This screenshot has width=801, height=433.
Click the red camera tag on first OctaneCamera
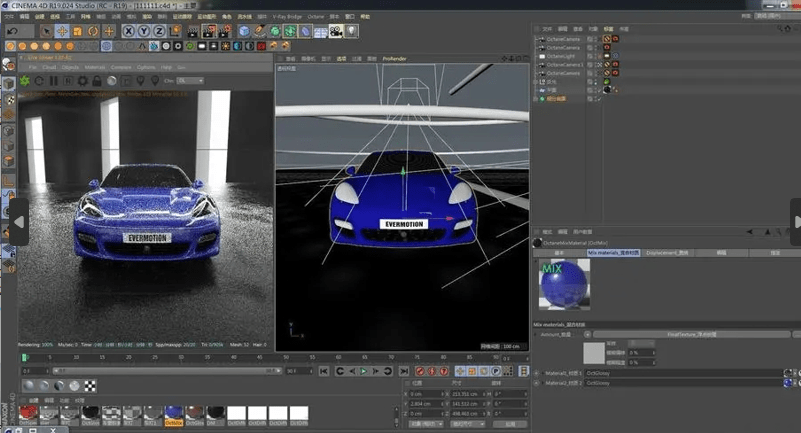click(616, 39)
